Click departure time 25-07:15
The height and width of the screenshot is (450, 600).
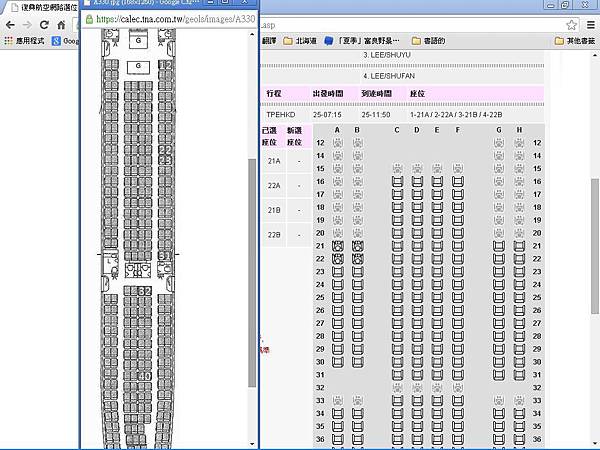click(x=327, y=115)
